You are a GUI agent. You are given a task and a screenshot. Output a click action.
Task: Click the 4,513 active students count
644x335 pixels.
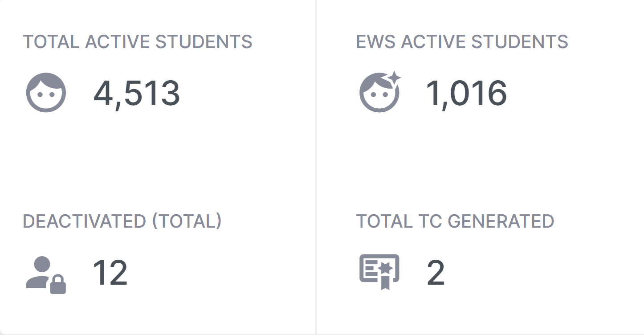(x=136, y=94)
